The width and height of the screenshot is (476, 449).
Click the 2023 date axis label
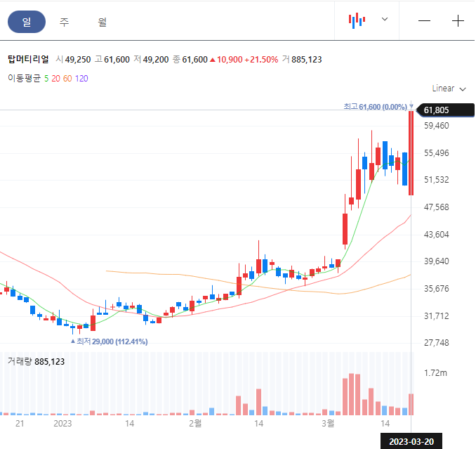[62, 424]
